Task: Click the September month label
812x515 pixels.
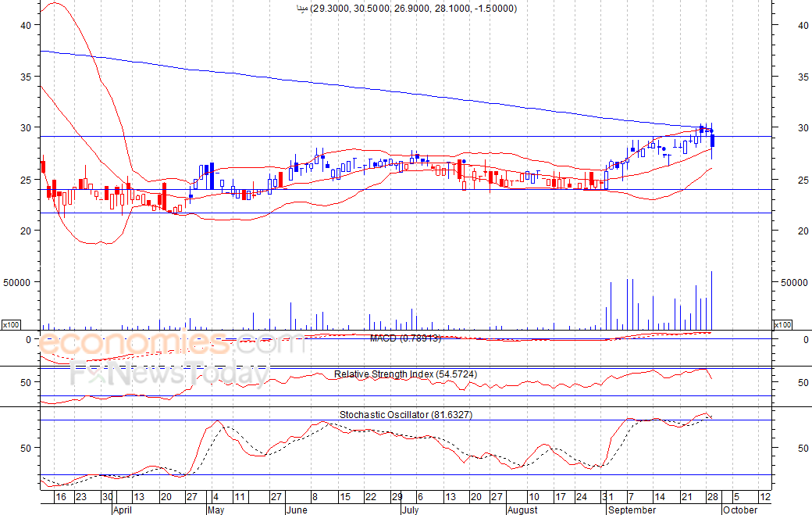Action: click(x=632, y=510)
